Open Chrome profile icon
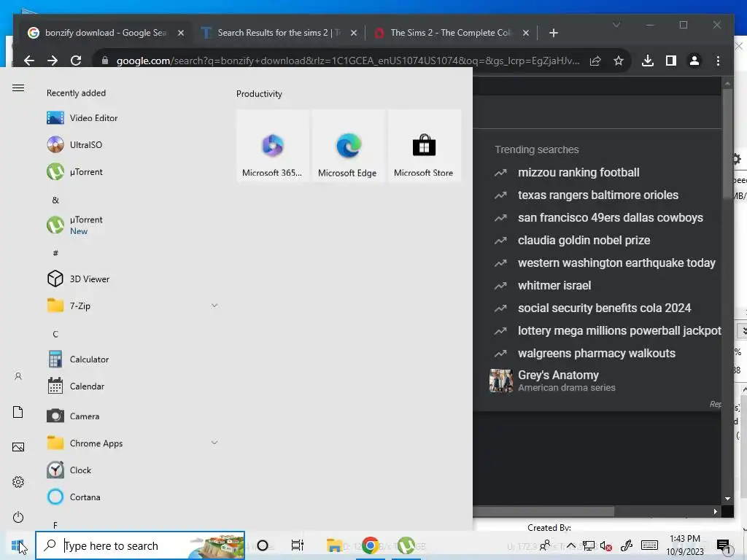Screen dimensions: 747x560 694,61
